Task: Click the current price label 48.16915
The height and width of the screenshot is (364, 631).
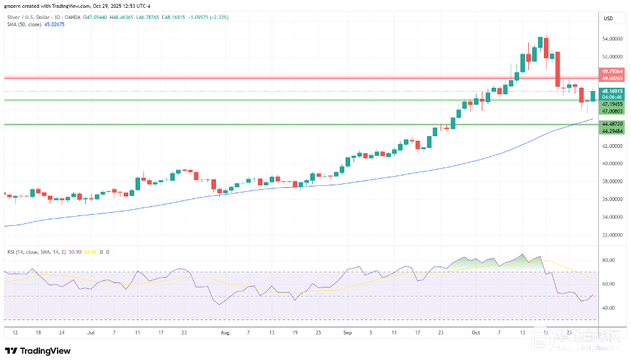Action: click(x=613, y=90)
